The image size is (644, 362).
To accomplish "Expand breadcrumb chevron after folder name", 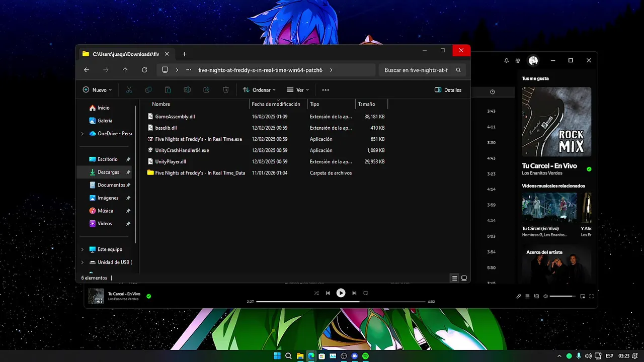I will coord(331,70).
